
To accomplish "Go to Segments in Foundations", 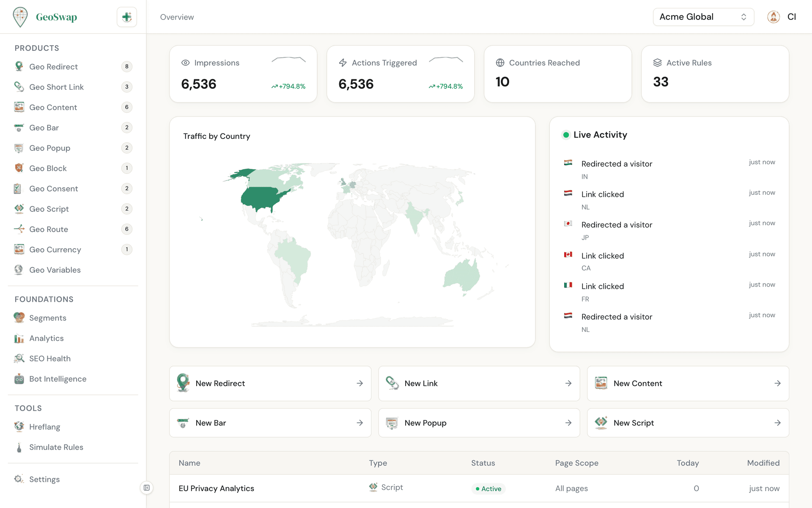I will 47,318.
